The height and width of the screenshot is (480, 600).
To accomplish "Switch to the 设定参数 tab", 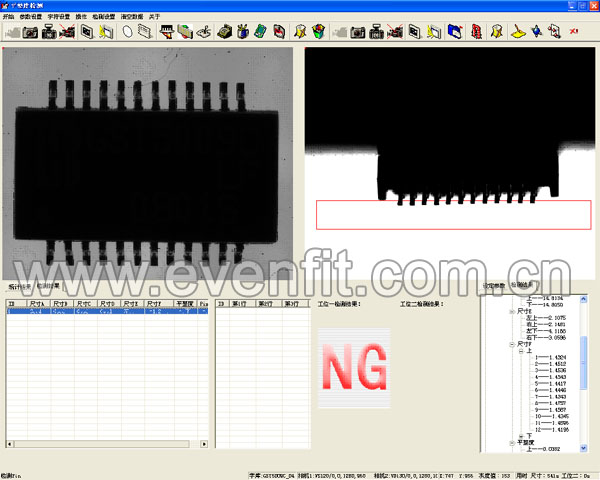I will pyautogui.click(x=492, y=285).
